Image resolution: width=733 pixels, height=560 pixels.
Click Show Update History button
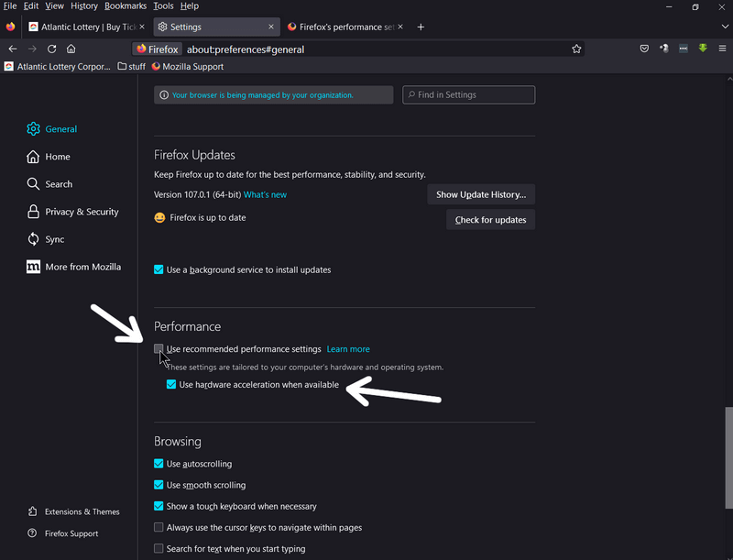pos(481,194)
